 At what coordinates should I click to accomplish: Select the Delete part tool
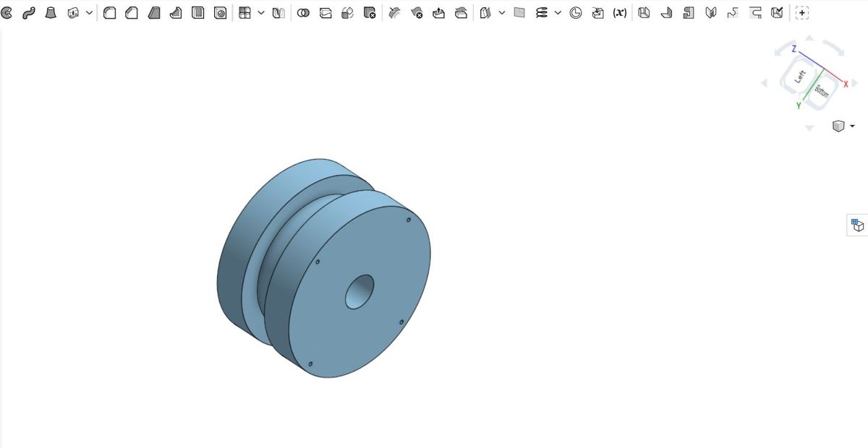click(x=370, y=13)
